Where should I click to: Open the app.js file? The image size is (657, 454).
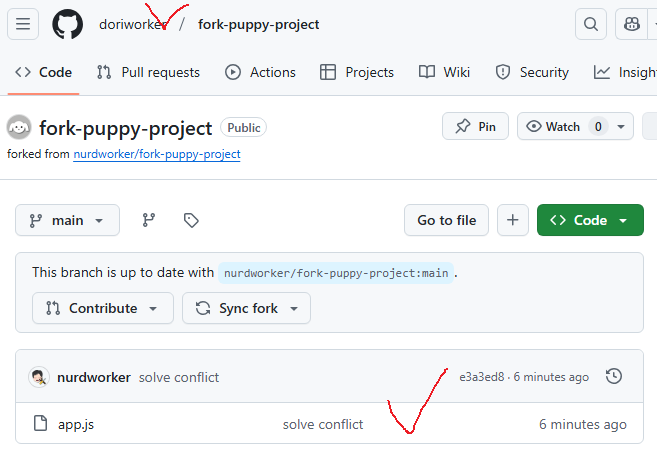point(76,425)
